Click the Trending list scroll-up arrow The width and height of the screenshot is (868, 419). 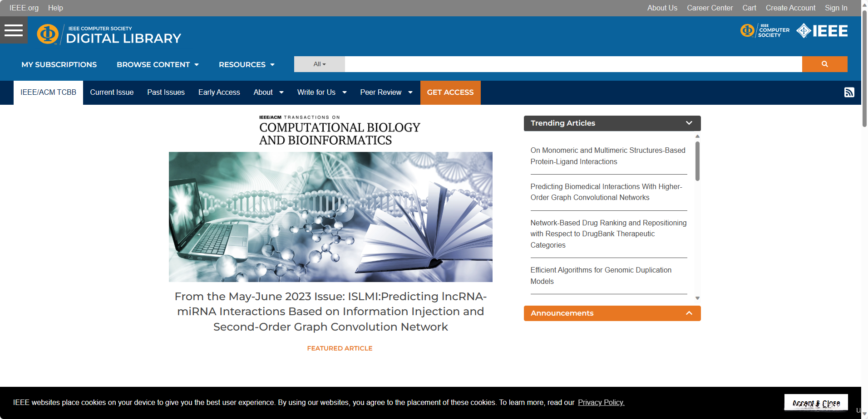coord(697,136)
